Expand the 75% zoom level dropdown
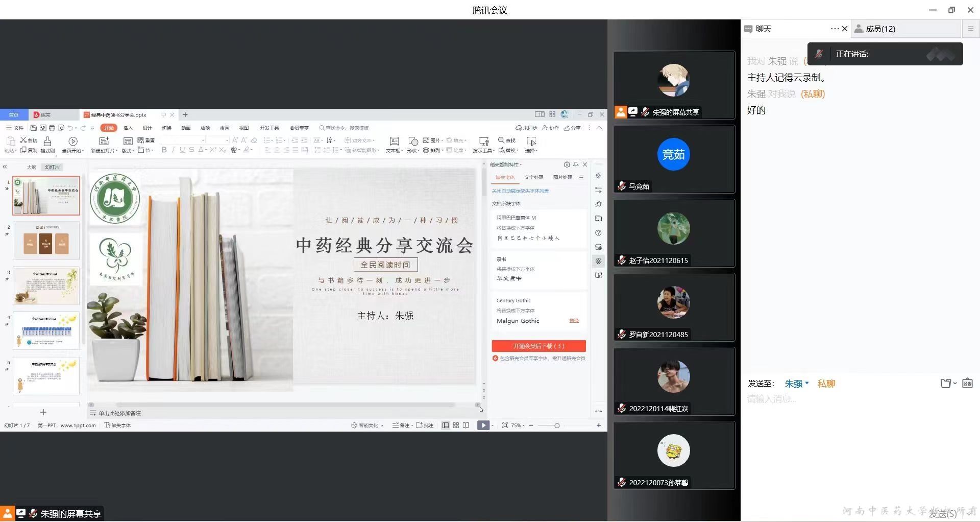 click(517, 425)
